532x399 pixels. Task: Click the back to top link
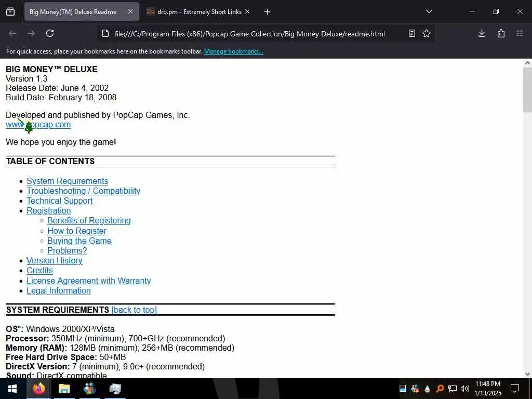click(134, 310)
